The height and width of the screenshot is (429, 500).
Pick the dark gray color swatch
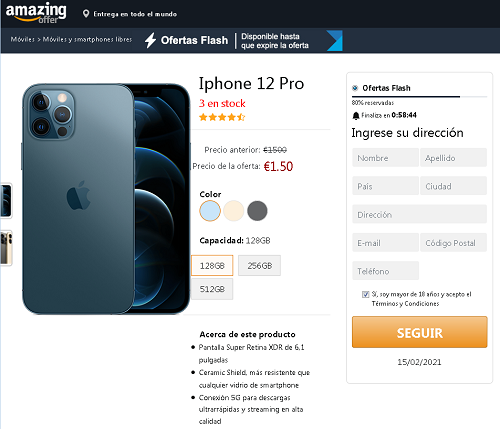click(257, 211)
